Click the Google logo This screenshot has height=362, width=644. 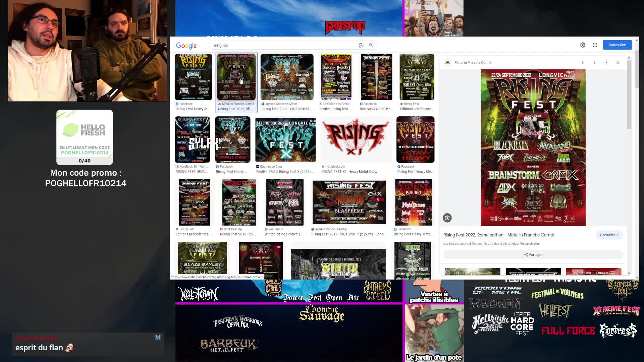click(x=186, y=46)
